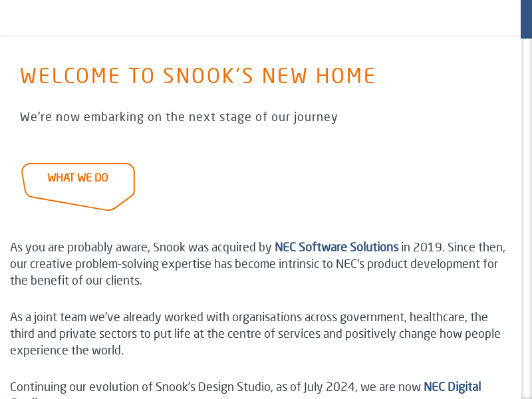This screenshot has width=532, height=399.
Task: Open the NEC Software Solutions link
Action: 336,247
